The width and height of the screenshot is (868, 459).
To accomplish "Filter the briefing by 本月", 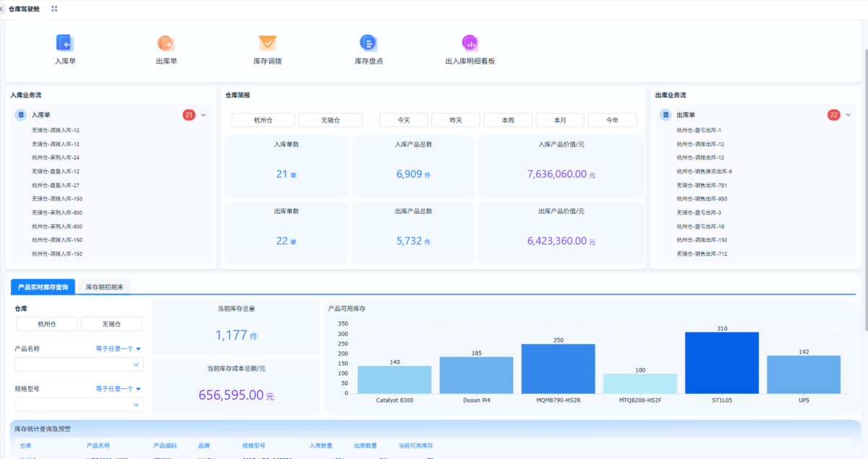I will click(560, 120).
